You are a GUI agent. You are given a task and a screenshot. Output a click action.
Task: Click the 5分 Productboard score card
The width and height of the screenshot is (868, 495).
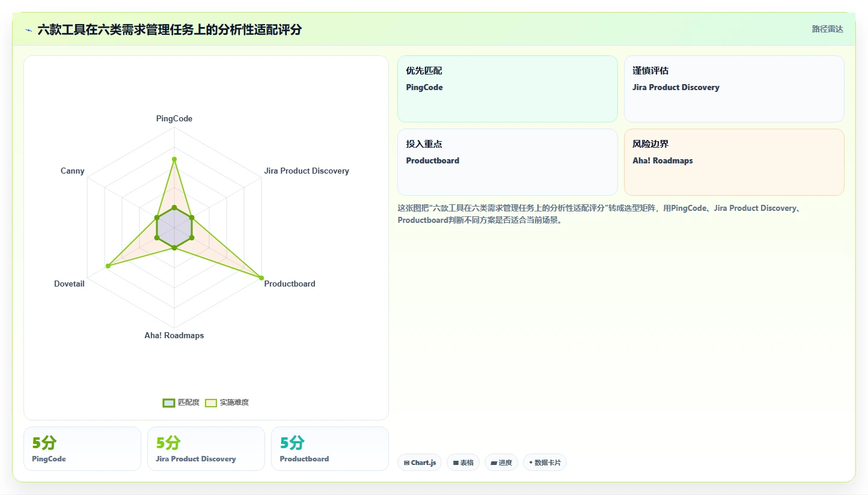pyautogui.click(x=330, y=449)
